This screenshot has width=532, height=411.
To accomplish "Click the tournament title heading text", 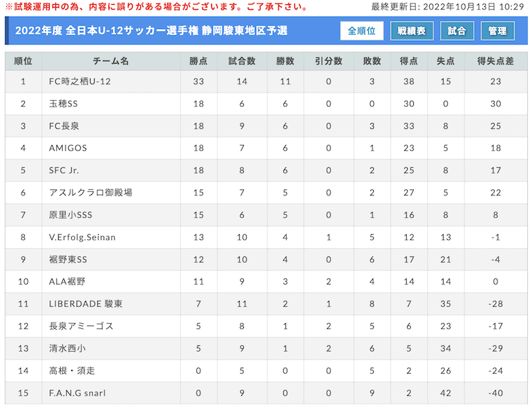I will coord(151,31).
